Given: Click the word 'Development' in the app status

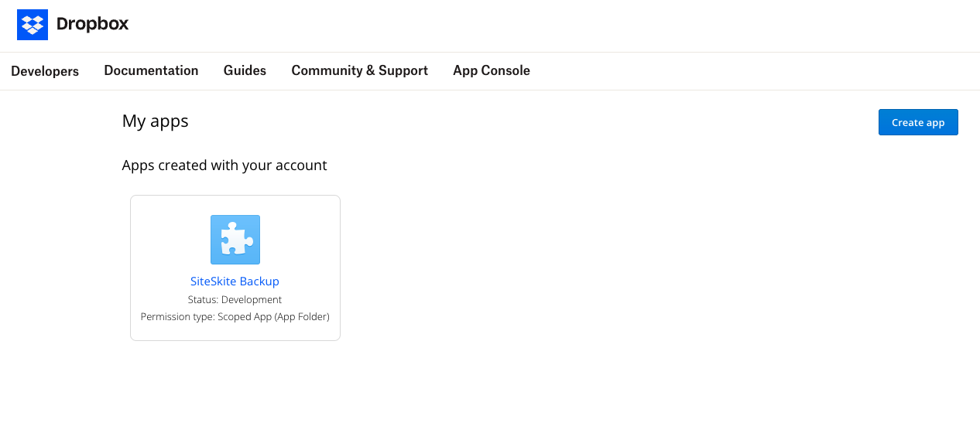Looking at the screenshot, I should tap(252, 300).
